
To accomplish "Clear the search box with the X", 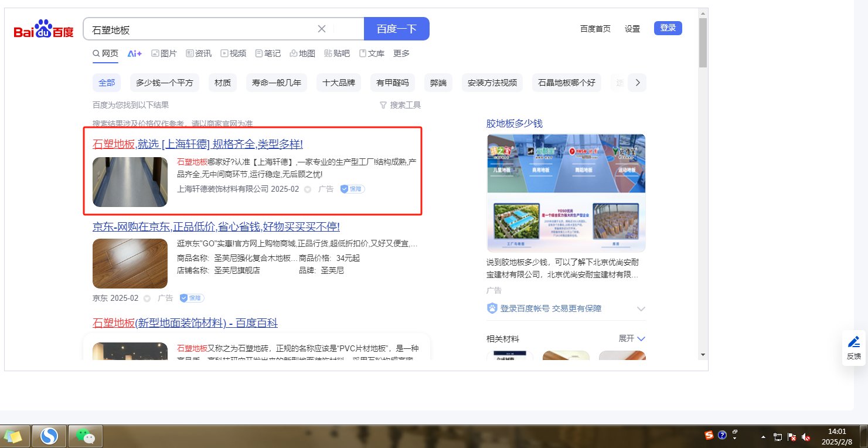I will (322, 29).
